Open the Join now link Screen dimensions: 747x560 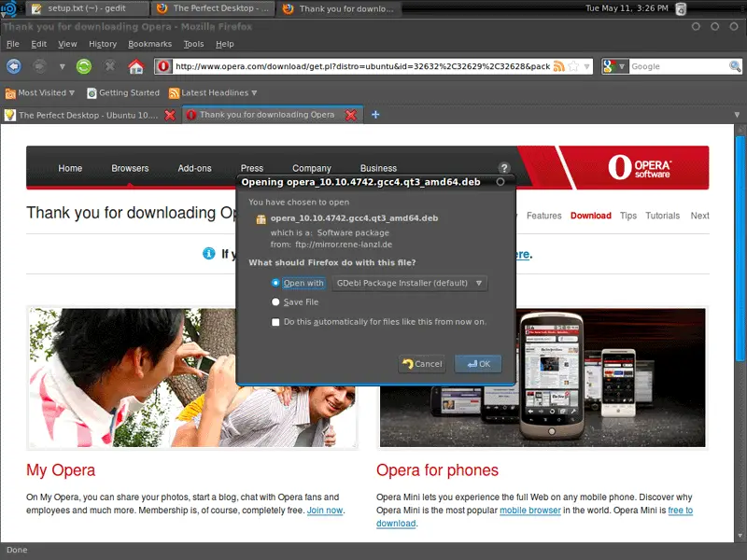click(325, 511)
